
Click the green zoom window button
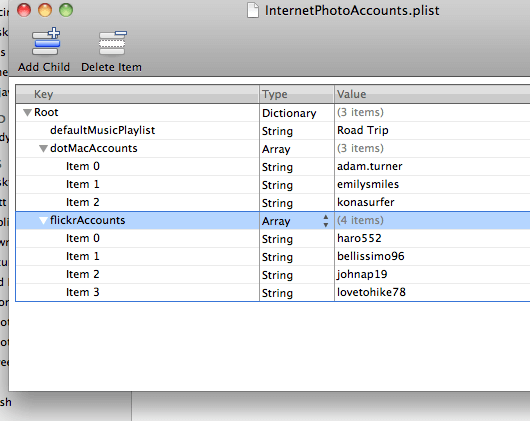[66, 10]
